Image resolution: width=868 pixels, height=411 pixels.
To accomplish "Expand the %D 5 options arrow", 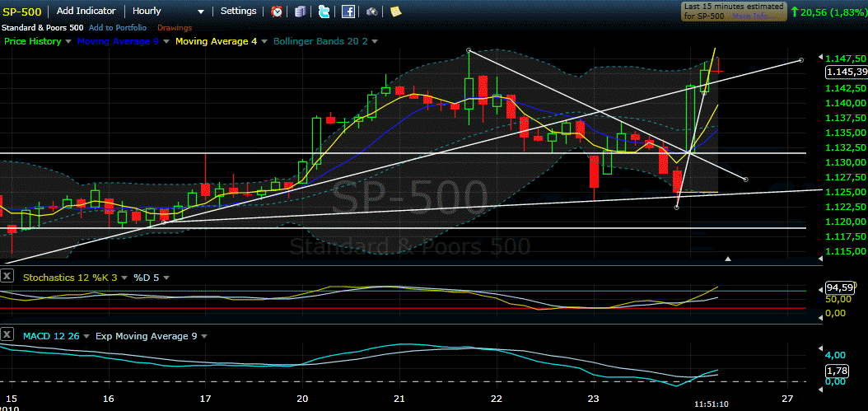I will coord(166,278).
